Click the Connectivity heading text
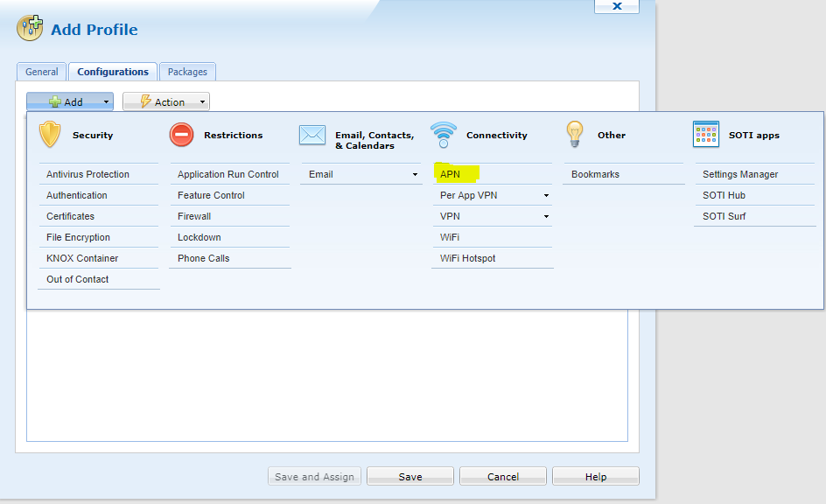This screenshot has height=504, width=826. point(497,136)
